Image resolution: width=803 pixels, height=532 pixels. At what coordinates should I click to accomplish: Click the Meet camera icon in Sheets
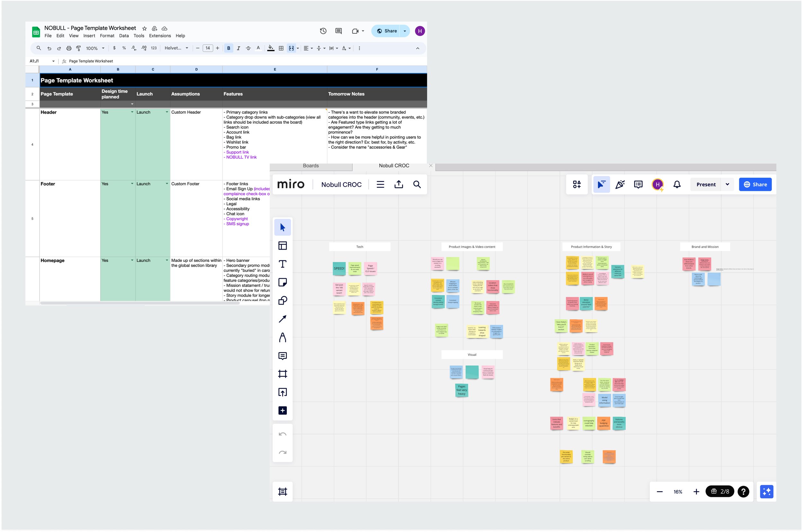355,31
